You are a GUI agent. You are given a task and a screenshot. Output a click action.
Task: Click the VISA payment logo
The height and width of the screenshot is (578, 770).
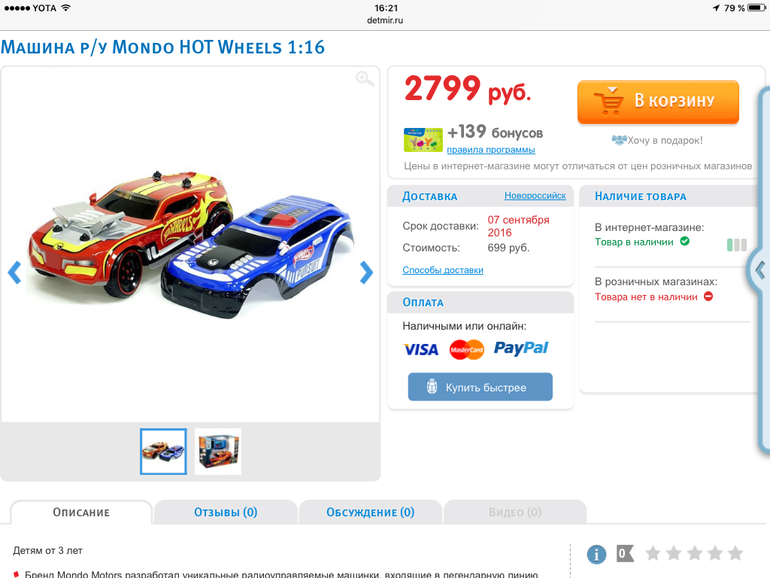click(421, 350)
